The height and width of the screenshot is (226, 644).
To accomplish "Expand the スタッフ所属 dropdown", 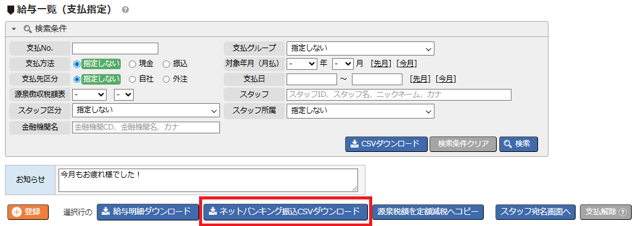I will click(360, 111).
